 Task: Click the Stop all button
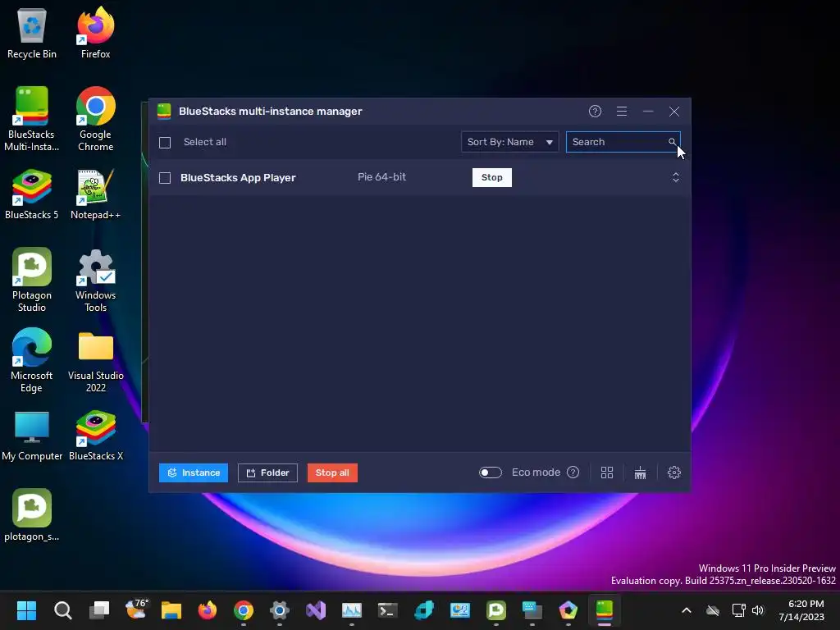pyautogui.click(x=332, y=472)
